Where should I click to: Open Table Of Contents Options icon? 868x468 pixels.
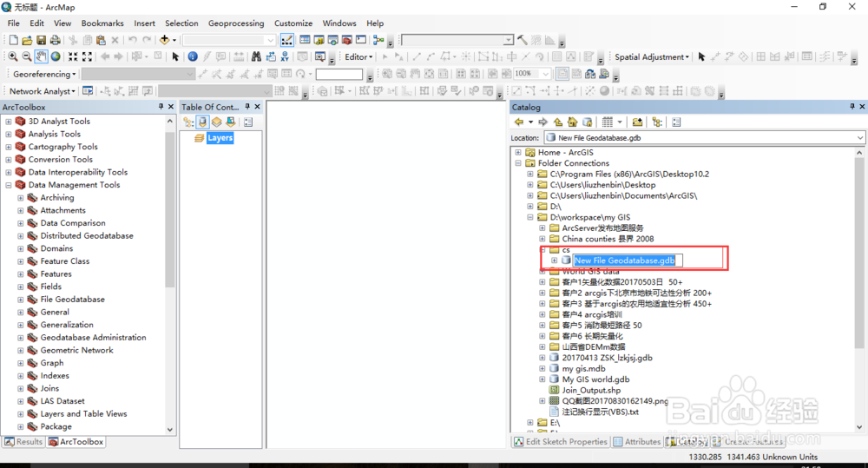[x=248, y=122]
